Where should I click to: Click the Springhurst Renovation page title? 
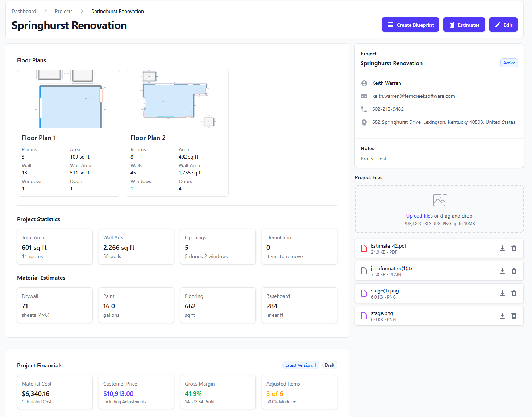click(69, 25)
